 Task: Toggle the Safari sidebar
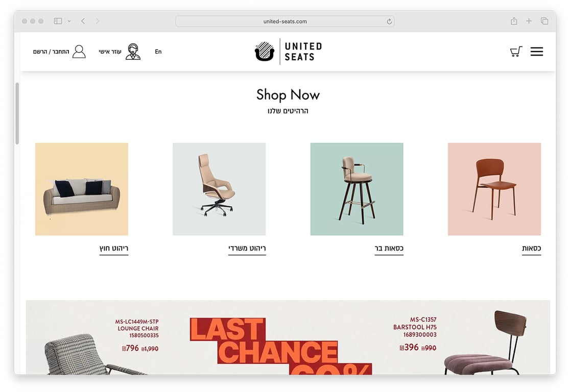[58, 21]
